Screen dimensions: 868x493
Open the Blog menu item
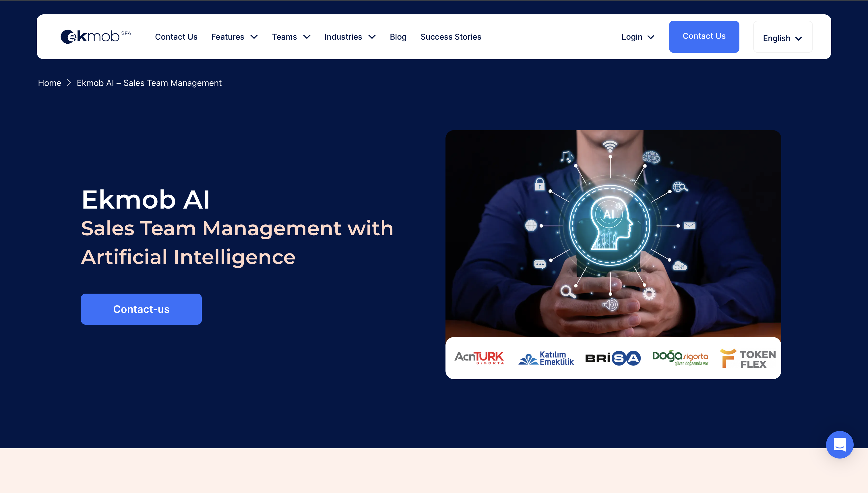click(x=398, y=36)
